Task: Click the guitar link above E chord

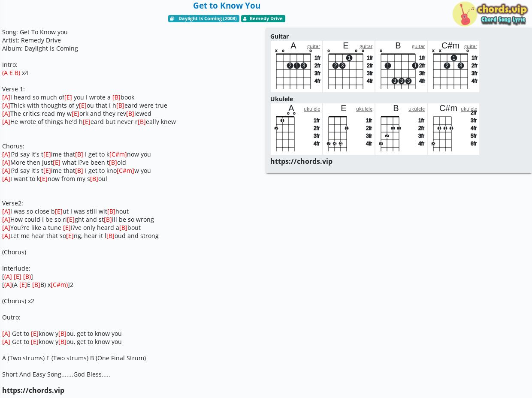Action: [366, 46]
